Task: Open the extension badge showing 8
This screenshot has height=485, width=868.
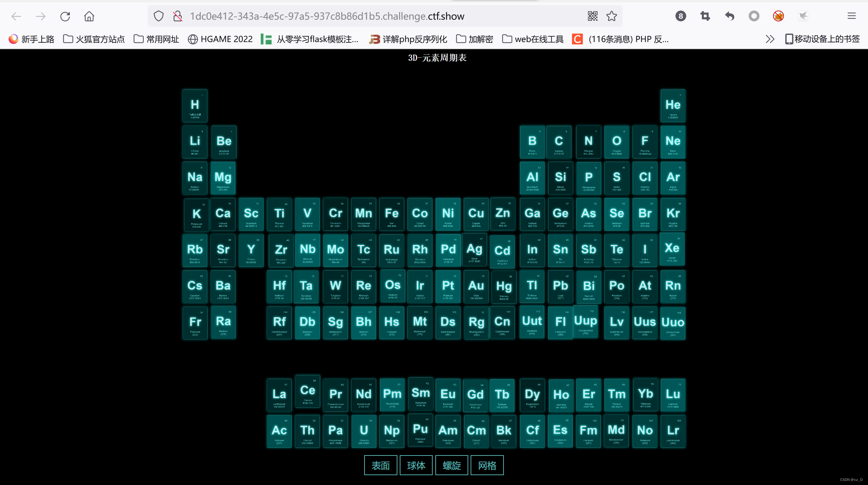Action: click(x=680, y=16)
